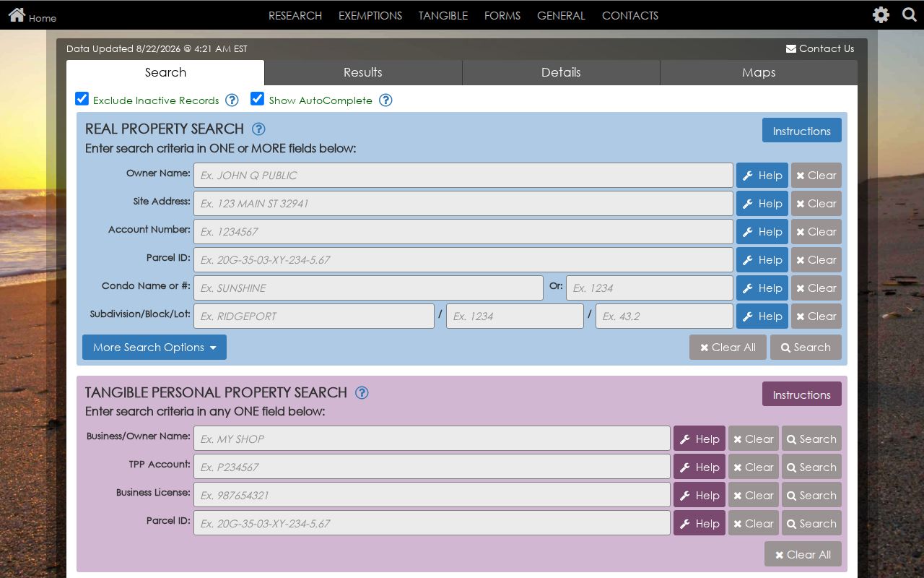The width and height of the screenshot is (924, 578).
Task: Switch to the Details tab
Action: 561,72
